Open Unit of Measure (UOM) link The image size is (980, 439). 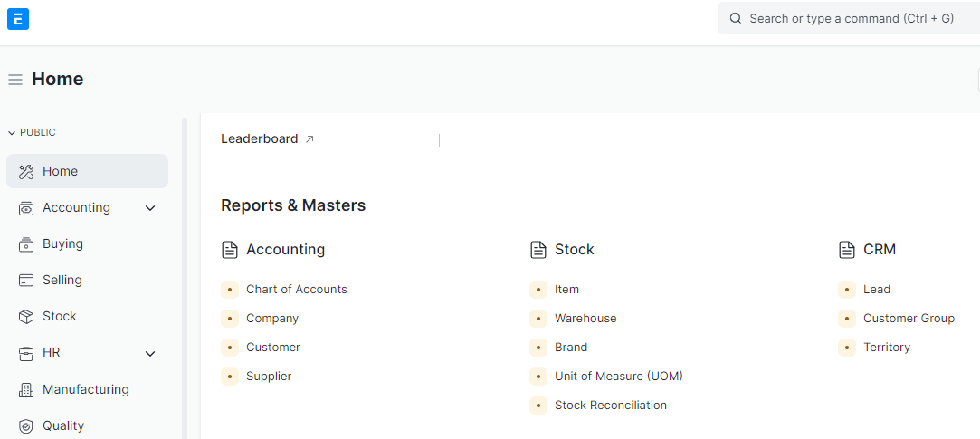tap(619, 377)
